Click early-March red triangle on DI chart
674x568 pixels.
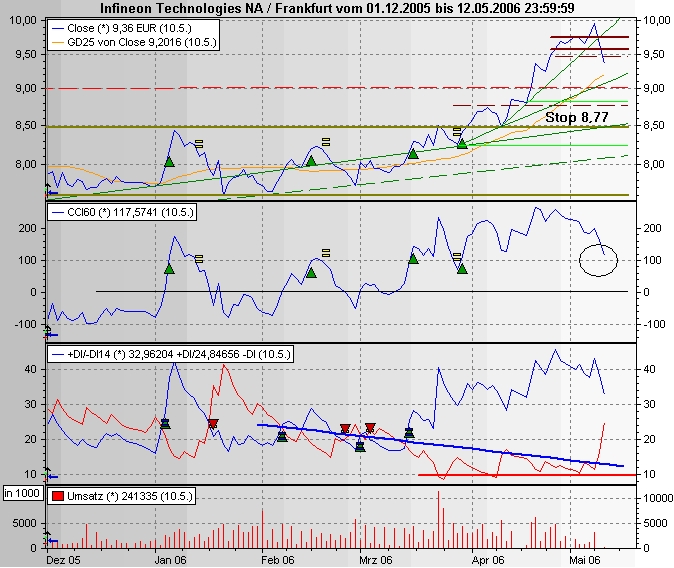pyautogui.click(x=370, y=427)
